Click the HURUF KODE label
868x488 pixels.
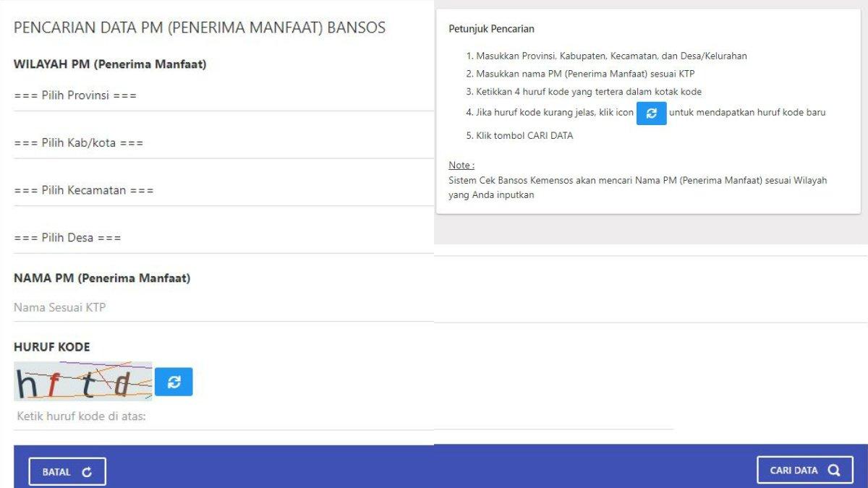pos(52,347)
